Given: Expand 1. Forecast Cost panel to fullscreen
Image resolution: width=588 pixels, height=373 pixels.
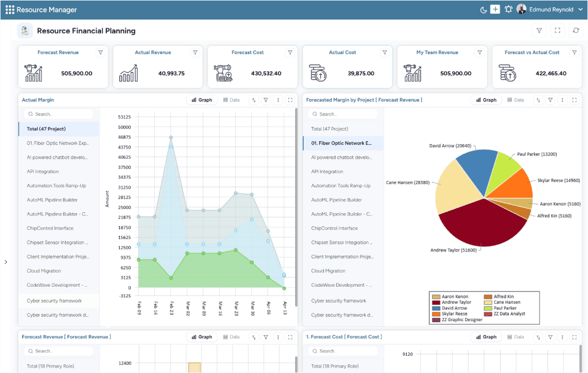Looking at the screenshot, I should click(x=575, y=337).
